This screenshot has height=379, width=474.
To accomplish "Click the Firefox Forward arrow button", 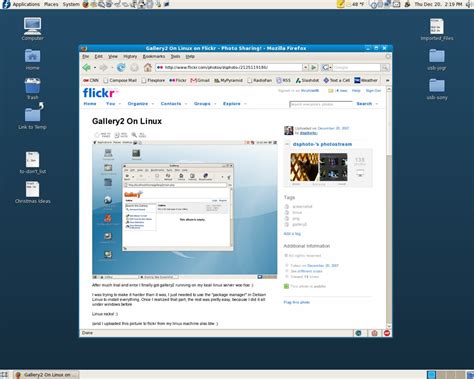I will (x=104, y=68).
